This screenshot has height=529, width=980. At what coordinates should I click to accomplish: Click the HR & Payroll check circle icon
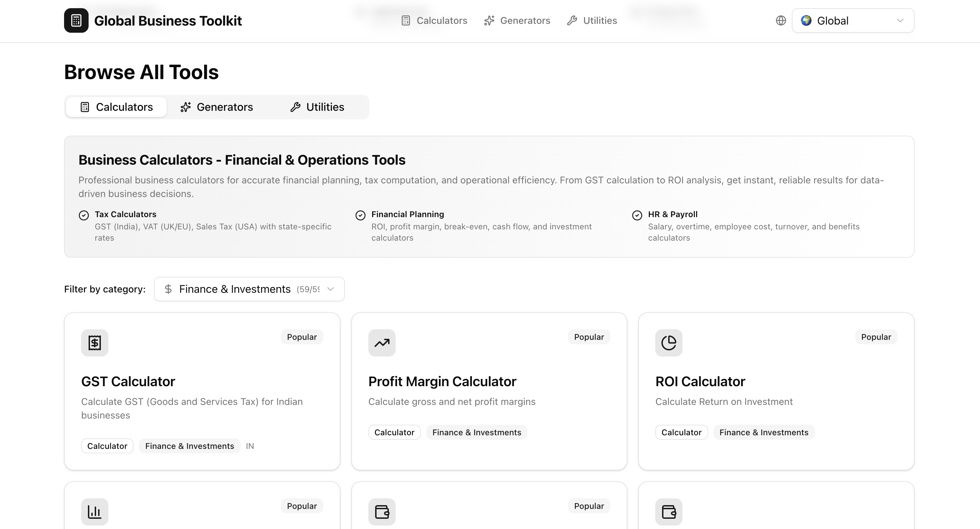(637, 215)
